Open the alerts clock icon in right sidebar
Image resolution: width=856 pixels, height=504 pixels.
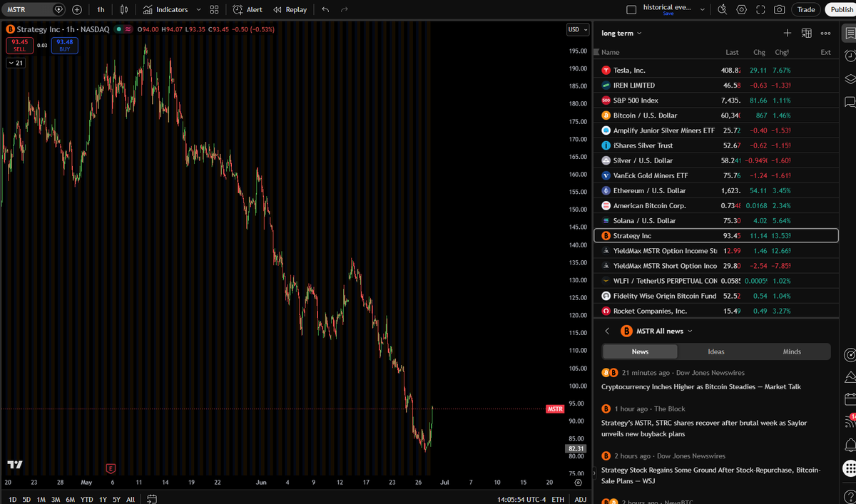(849, 56)
